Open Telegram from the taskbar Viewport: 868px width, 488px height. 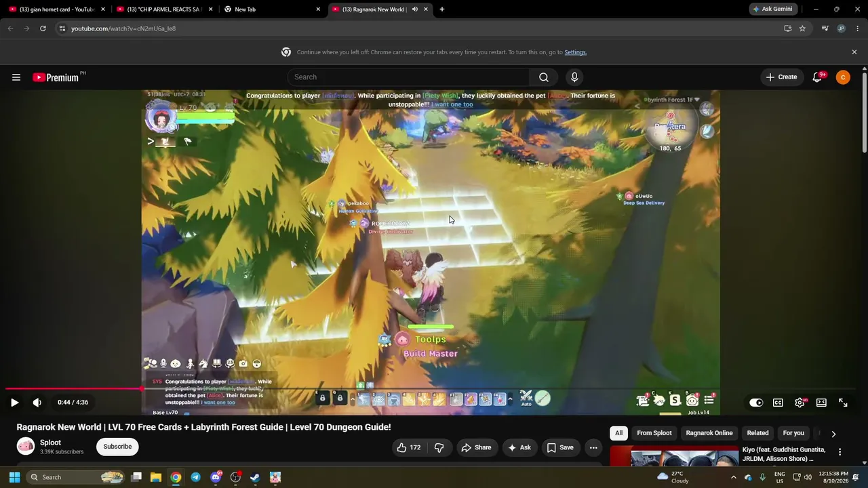tap(195, 477)
